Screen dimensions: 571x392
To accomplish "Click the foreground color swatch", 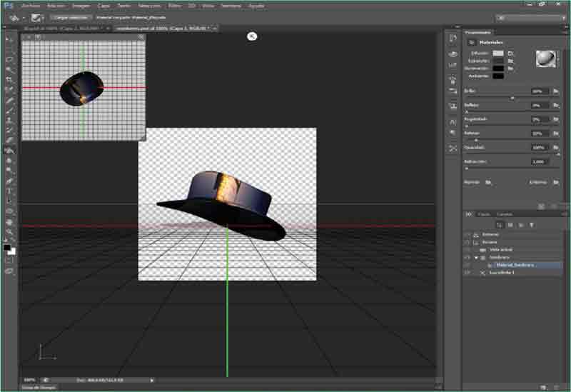I will 7,247.
